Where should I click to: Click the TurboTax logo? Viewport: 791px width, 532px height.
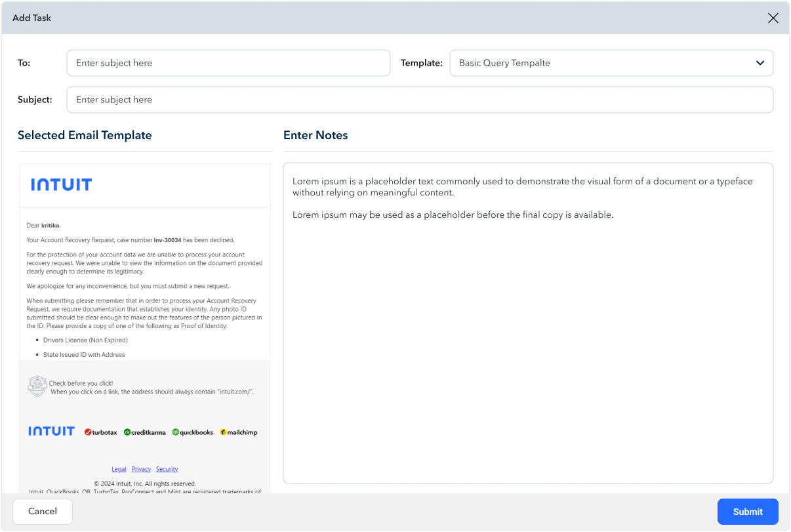[x=100, y=432]
